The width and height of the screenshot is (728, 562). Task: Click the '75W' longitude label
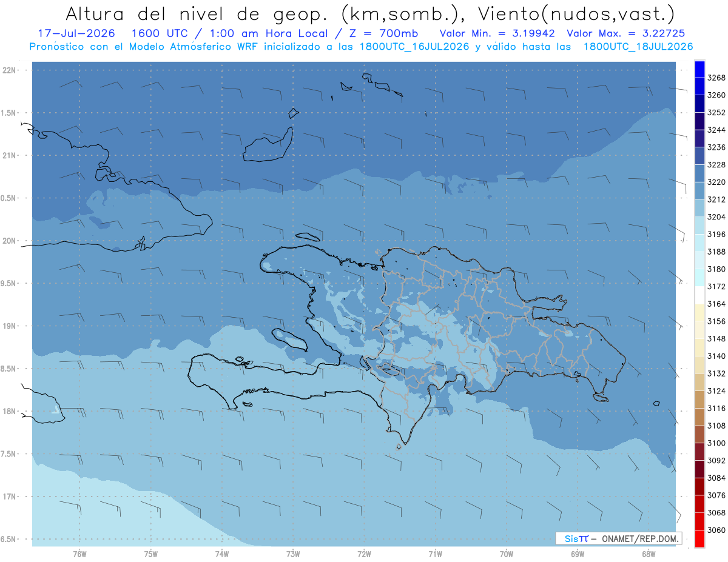pyautogui.click(x=151, y=554)
